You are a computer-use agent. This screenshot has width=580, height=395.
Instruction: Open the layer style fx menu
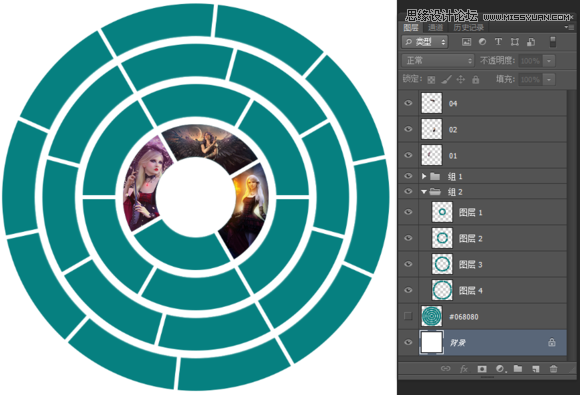pos(464,368)
